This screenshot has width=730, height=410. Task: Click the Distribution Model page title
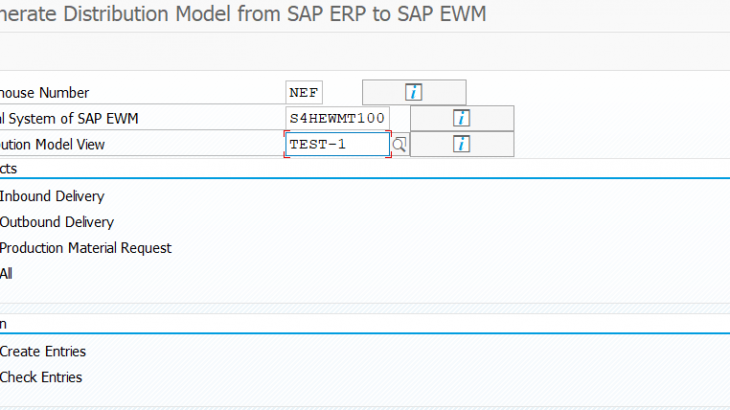[243, 14]
